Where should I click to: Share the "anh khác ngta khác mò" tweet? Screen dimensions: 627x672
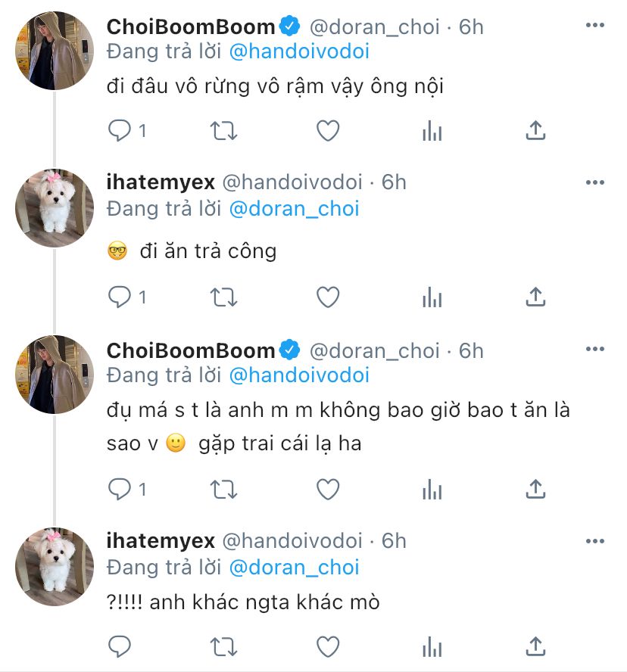tap(535, 646)
